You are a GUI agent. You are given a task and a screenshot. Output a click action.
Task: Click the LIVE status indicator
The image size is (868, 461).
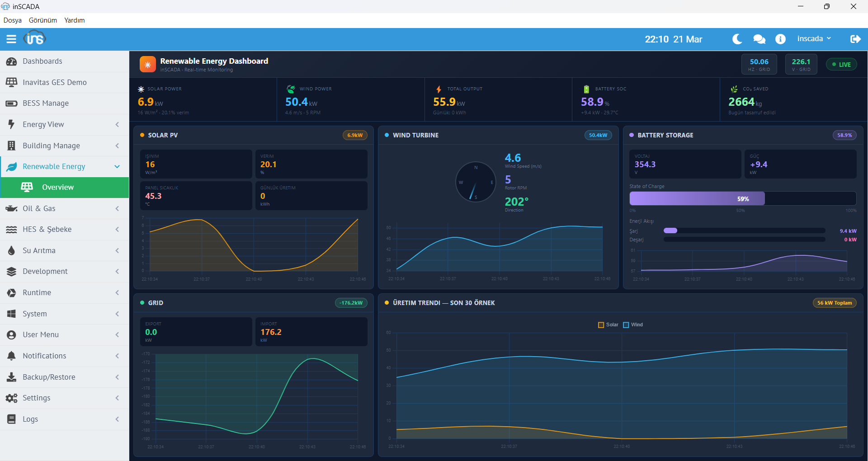coord(841,64)
